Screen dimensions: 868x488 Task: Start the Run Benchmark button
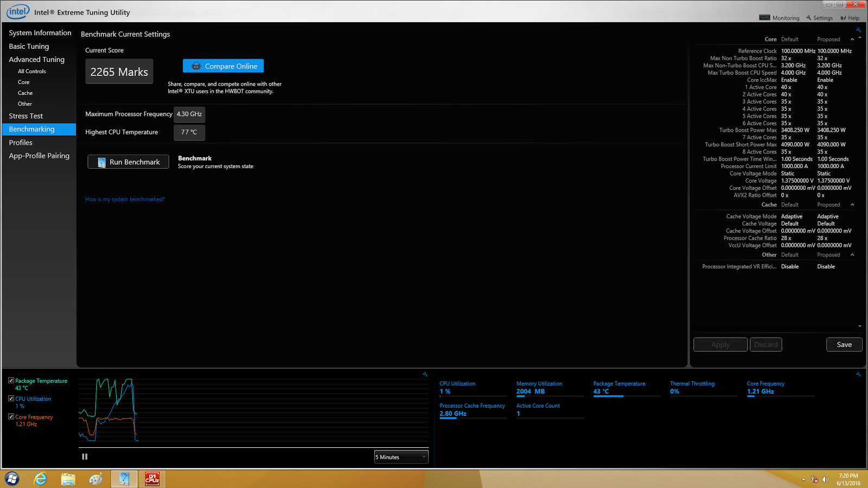pos(129,162)
